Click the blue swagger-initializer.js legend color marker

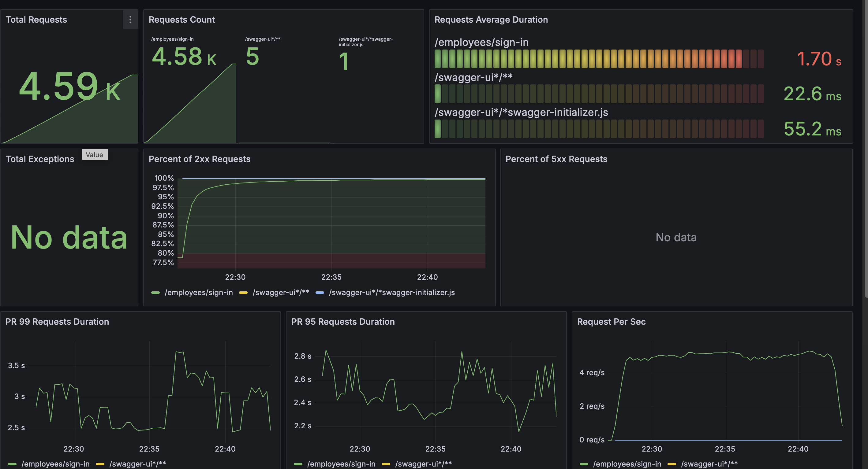pos(320,293)
